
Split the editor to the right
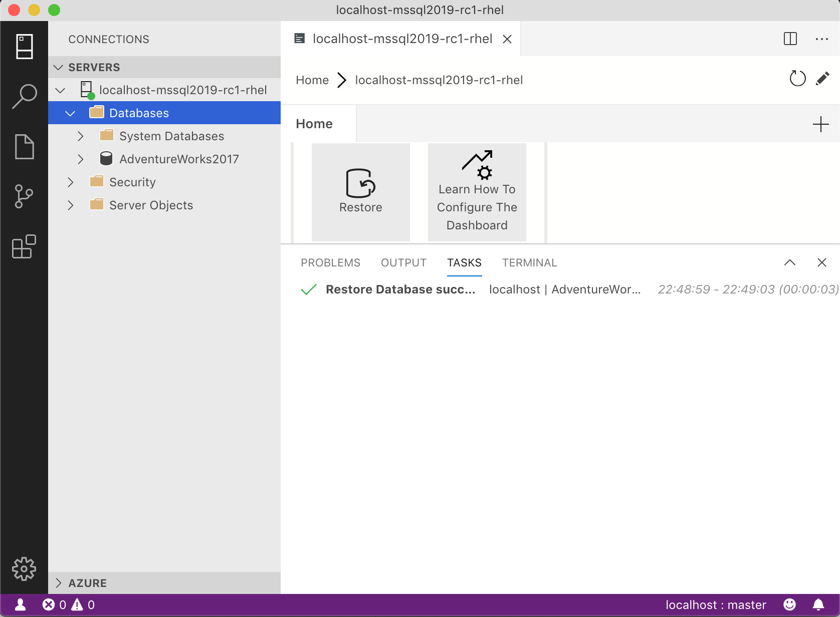790,39
